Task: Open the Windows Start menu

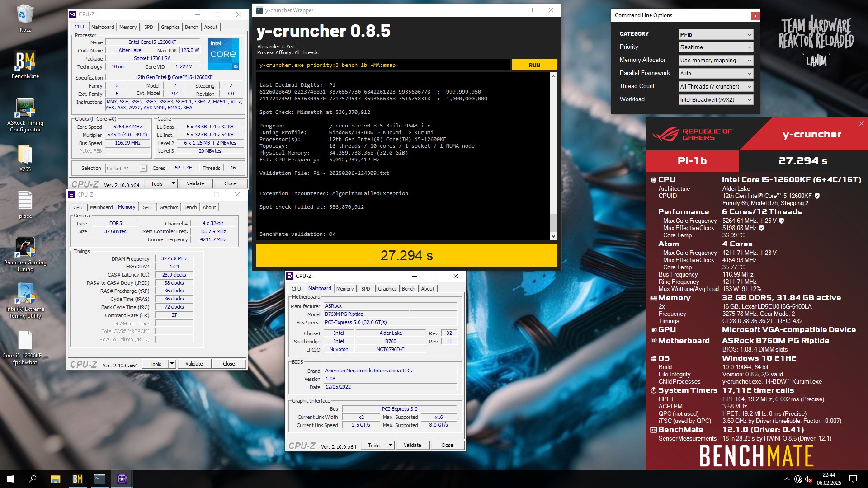Action: click(x=11, y=479)
